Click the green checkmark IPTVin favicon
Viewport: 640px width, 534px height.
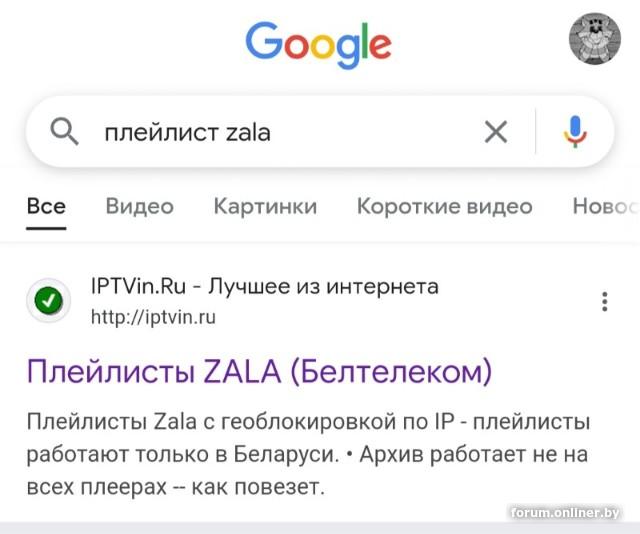coord(49,300)
